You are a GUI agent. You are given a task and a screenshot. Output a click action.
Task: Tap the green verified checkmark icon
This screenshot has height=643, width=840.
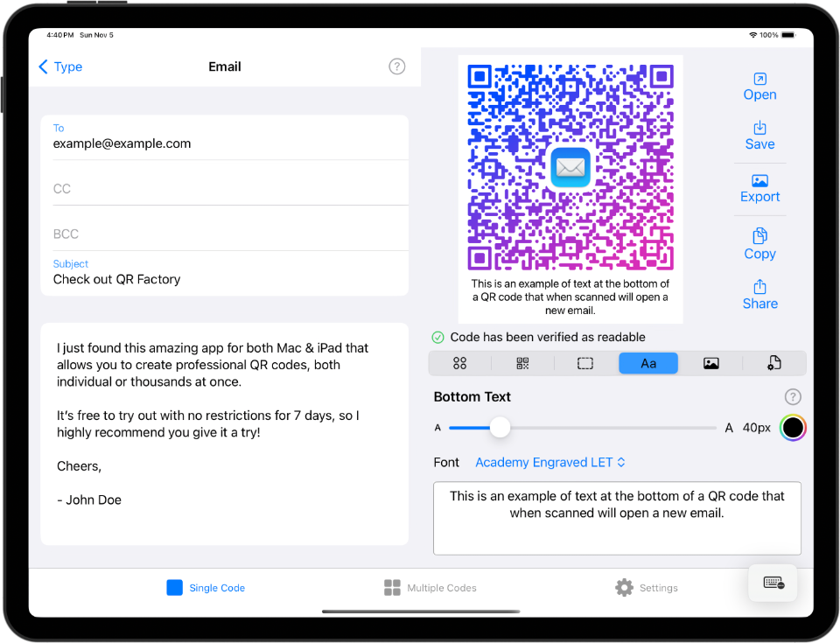click(437, 337)
